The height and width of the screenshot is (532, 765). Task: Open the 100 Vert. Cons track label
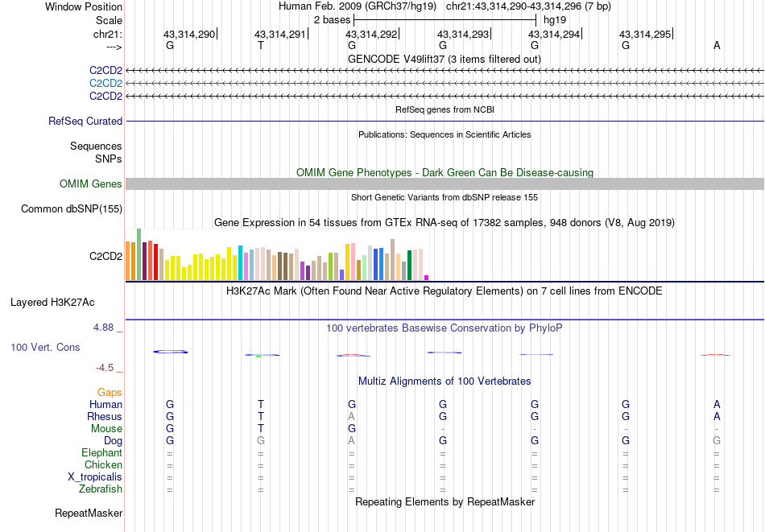[45, 347]
